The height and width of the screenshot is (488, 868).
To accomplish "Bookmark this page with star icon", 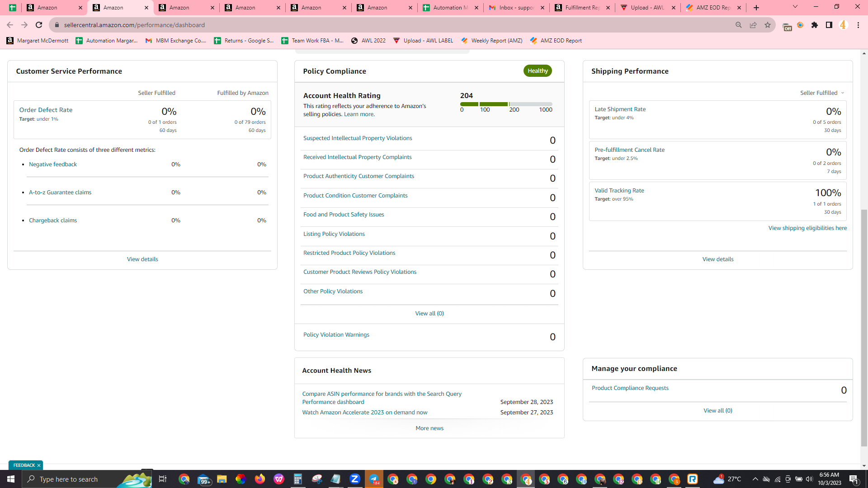I will [x=768, y=25].
